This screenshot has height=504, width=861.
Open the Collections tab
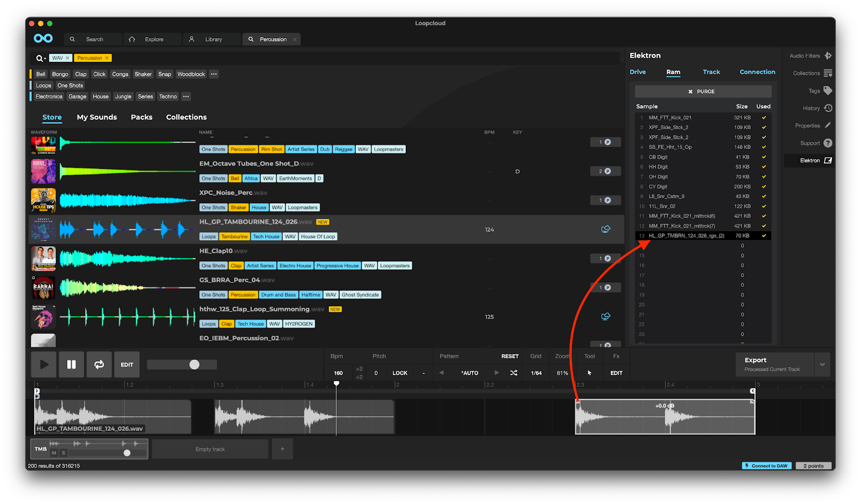pos(186,117)
